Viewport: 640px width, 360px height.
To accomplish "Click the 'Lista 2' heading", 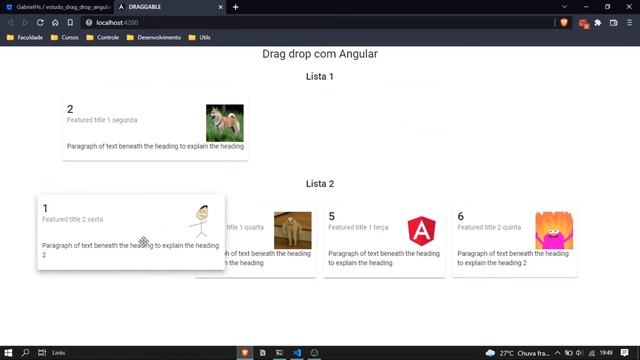I will point(320,184).
